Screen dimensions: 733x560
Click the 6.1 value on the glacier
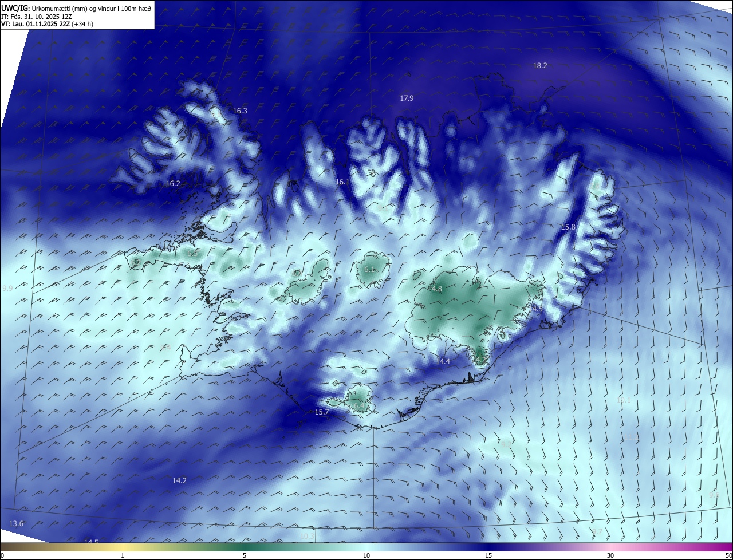pyautogui.click(x=369, y=270)
